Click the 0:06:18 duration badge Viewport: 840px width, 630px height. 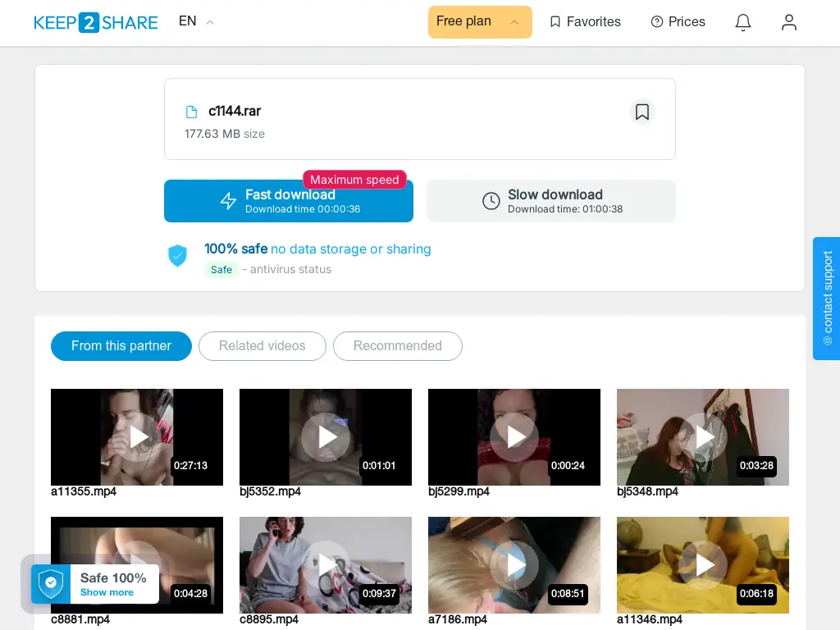[756, 594]
